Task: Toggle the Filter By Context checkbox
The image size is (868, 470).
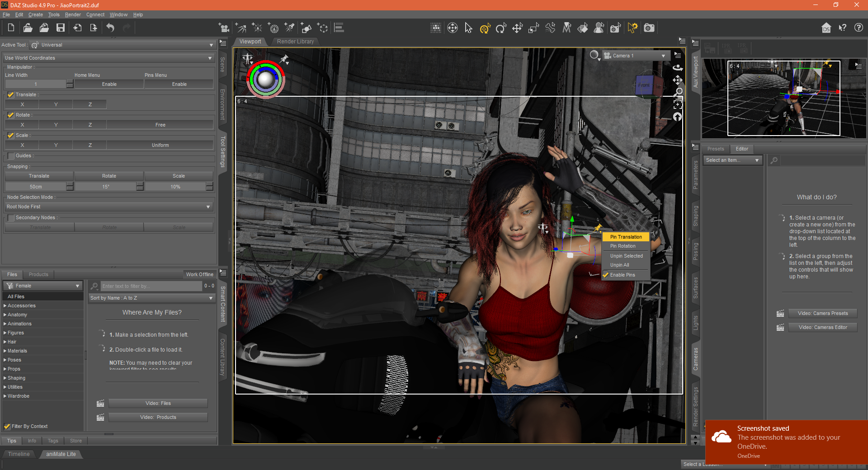Action: 7,426
